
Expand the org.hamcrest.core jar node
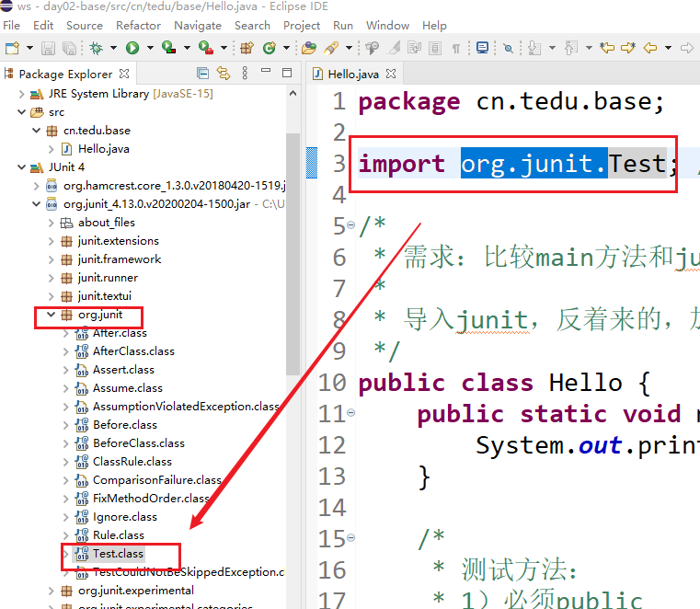36,186
